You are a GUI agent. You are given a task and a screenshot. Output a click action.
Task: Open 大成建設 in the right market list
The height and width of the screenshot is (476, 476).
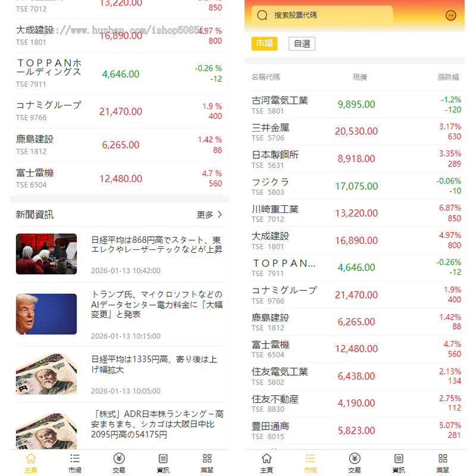click(355, 240)
